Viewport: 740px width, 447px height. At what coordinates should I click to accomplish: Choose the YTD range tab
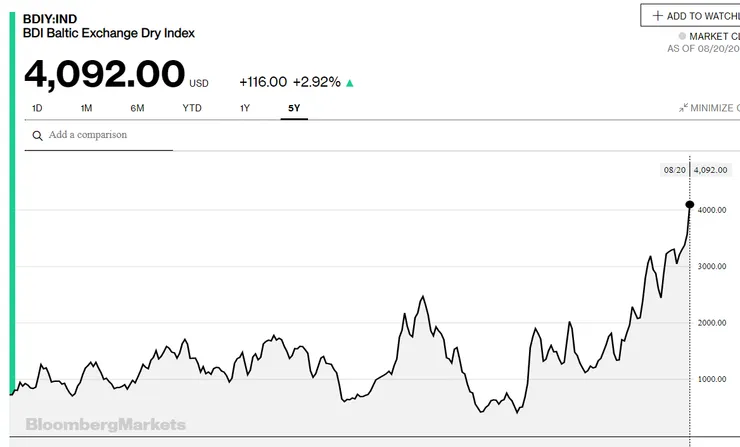click(x=192, y=108)
